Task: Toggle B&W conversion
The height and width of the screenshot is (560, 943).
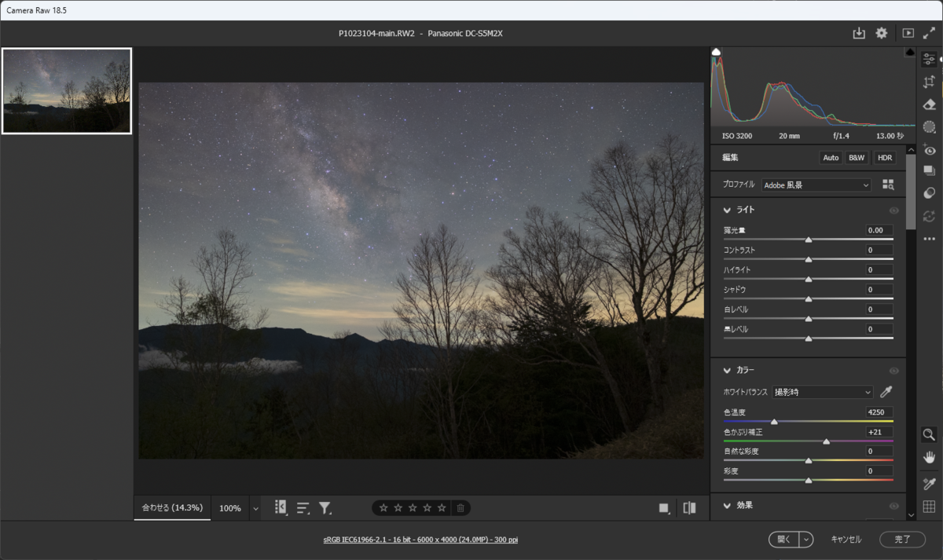Action: [857, 158]
